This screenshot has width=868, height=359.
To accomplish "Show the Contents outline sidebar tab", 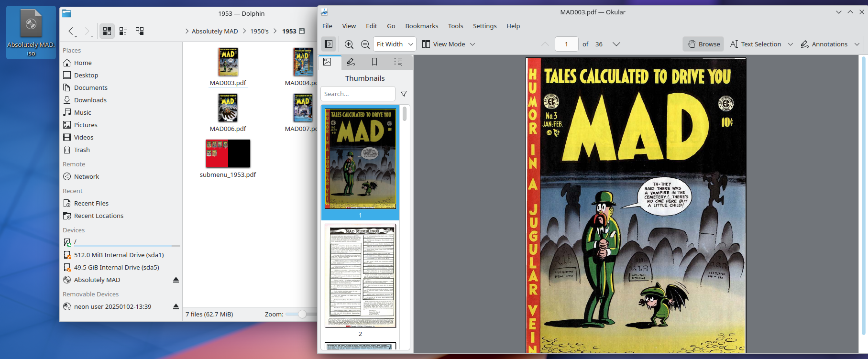I will 398,62.
